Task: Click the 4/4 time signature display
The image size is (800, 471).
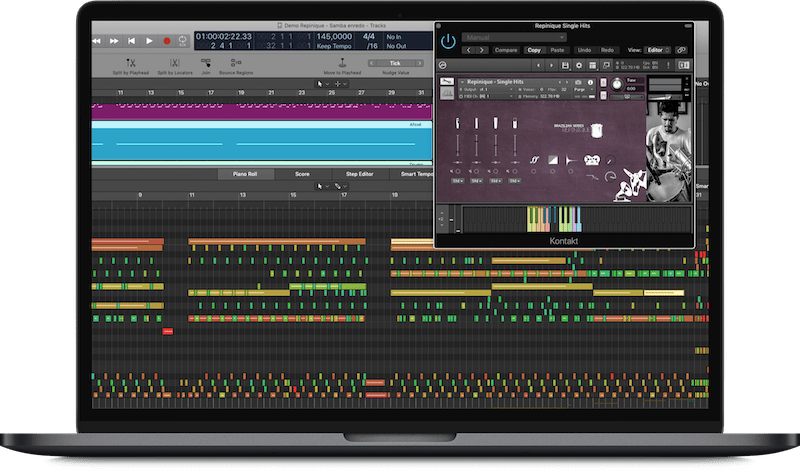Action: pyautogui.click(x=368, y=37)
